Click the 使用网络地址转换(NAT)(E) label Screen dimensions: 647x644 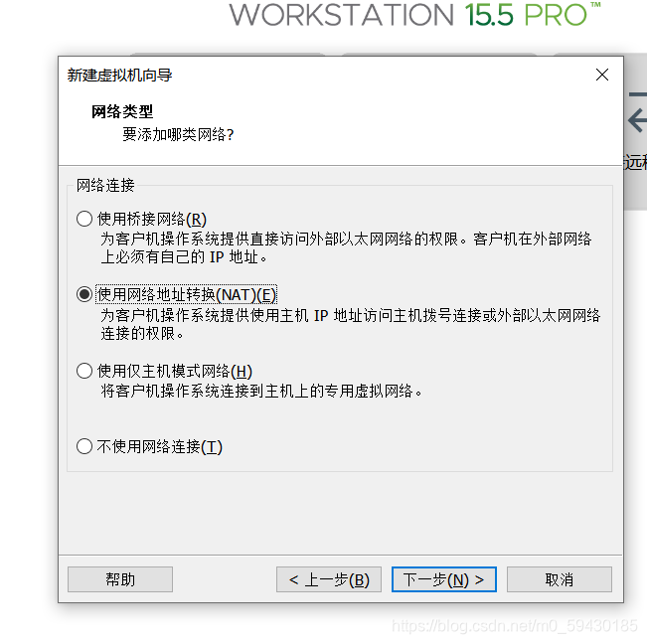187,295
